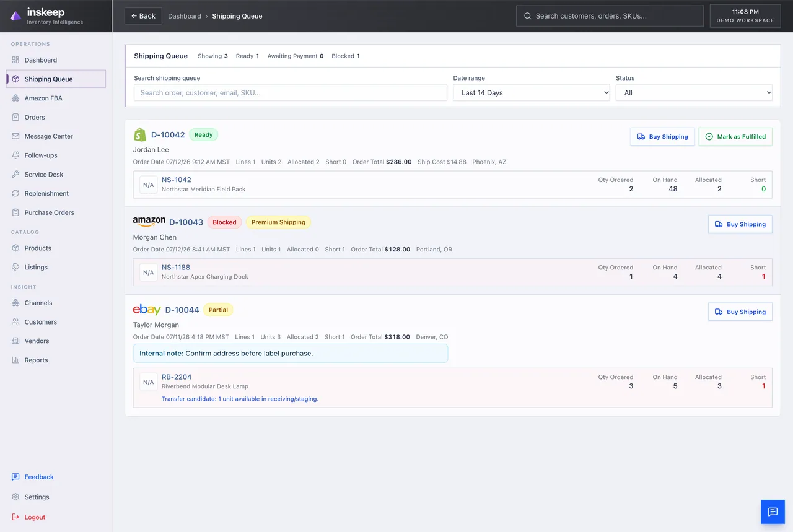Viewport: 793px width, 532px height.
Task: Open order link D-10043
Action: [x=186, y=222]
